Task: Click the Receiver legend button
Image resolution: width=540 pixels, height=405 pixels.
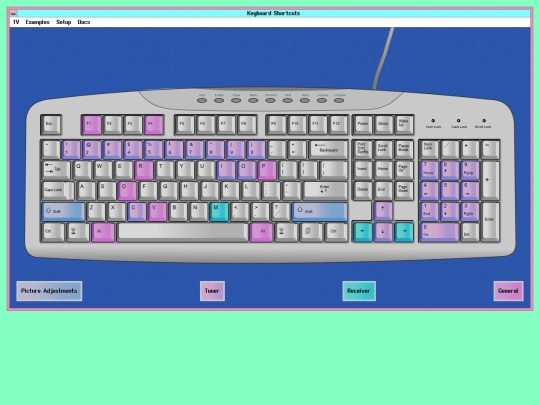Action: click(359, 291)
